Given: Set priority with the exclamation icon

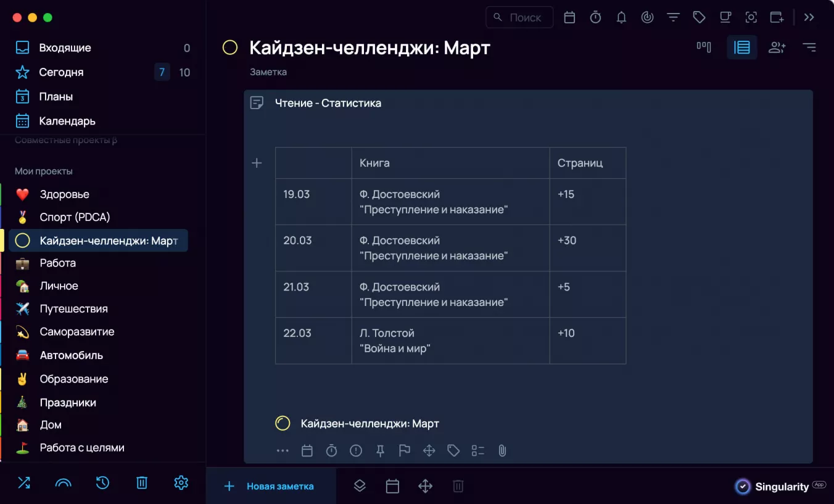Looking at the screenshot, I should (356, 451).
